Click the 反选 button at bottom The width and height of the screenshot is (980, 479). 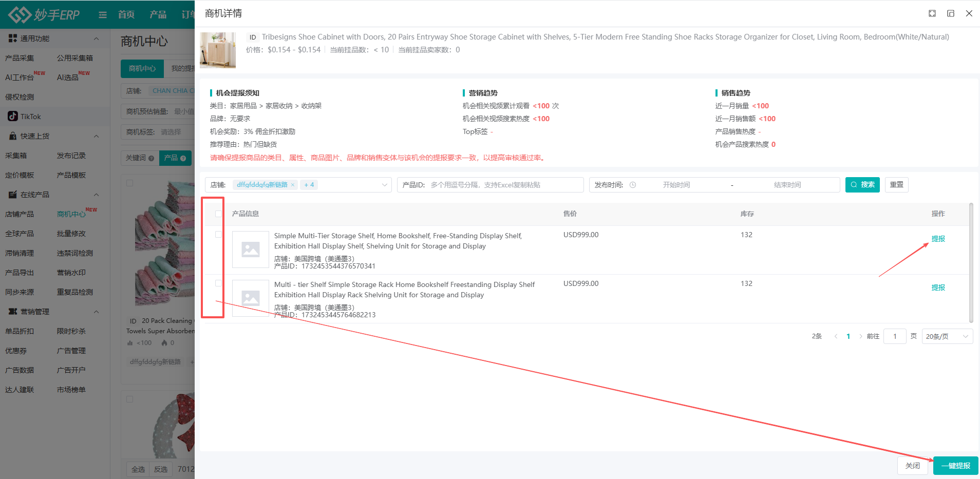coord(161,469)
